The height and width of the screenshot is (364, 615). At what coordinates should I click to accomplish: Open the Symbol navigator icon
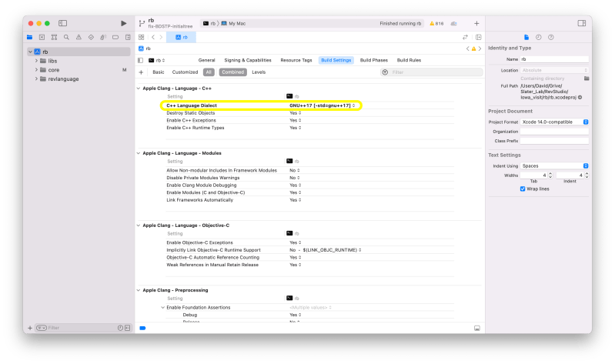coord(54,37)
